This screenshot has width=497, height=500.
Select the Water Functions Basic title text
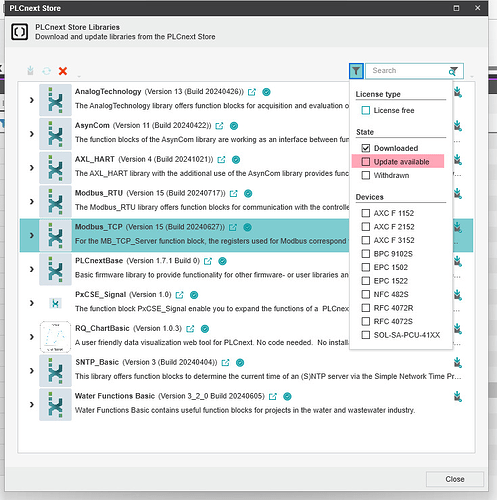click(x=115, y=396)
